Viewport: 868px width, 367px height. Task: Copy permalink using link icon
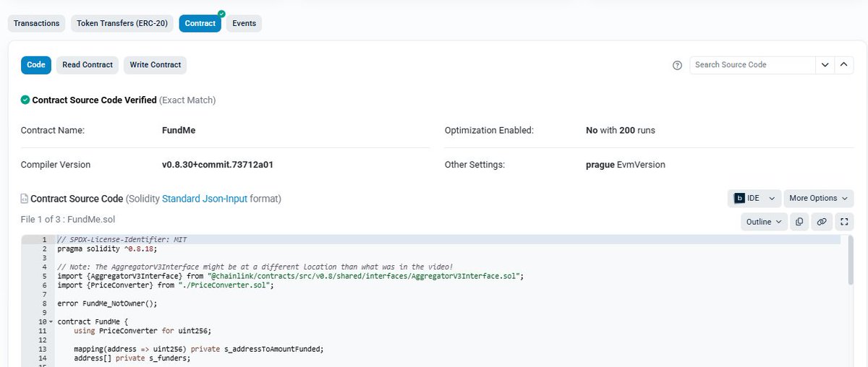pos(822,222)
